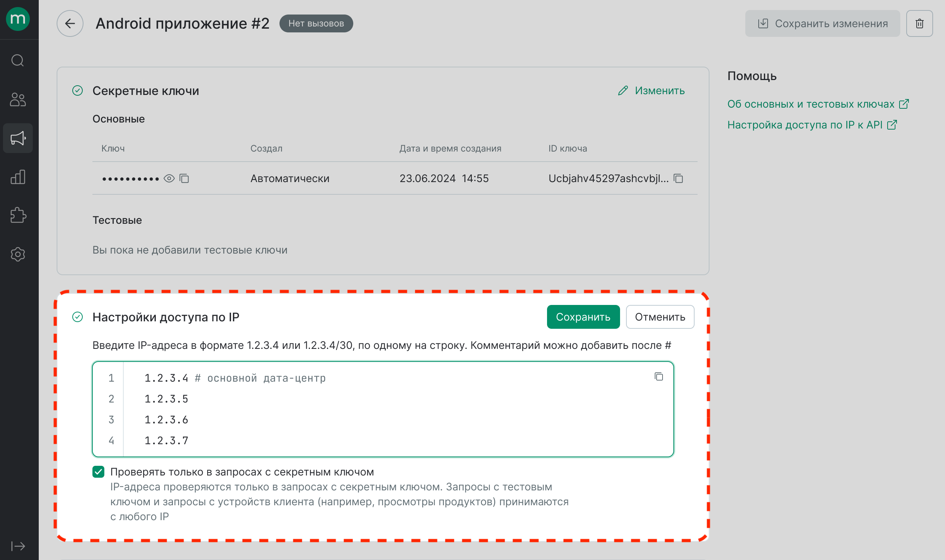Click the comment # основной дата-центр
Screen dimensions: 945x560
coord(260,378)
